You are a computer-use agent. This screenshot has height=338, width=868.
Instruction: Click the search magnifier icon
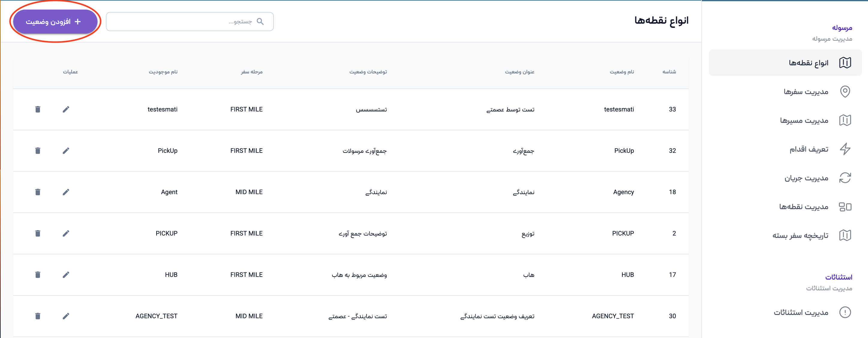(260, 22)
